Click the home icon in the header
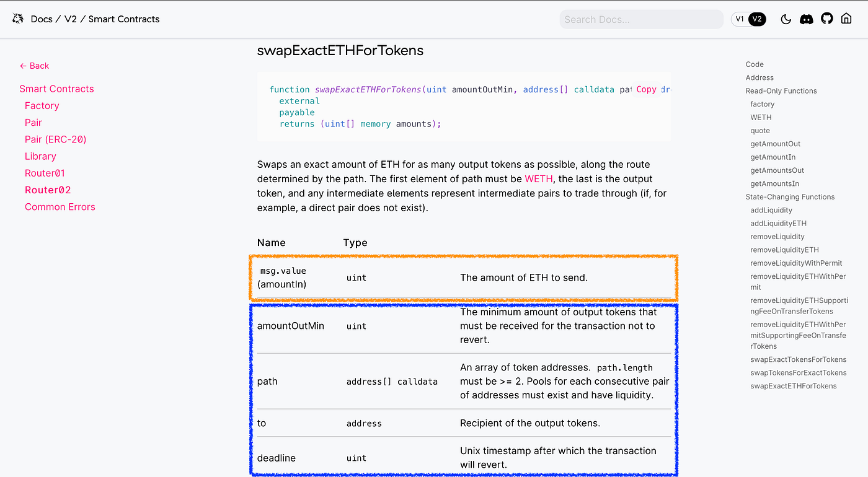Screen dimensions: 868x477 click(846, 19)
